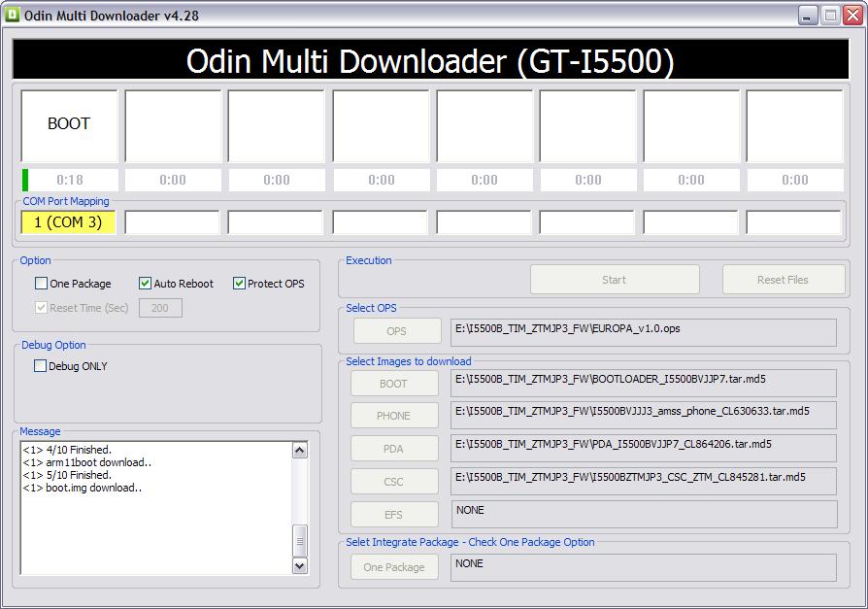Click the Message scrollbar up arrow
Image resolution: width=868 pixels, height=609 pixels.
[299, 450]
